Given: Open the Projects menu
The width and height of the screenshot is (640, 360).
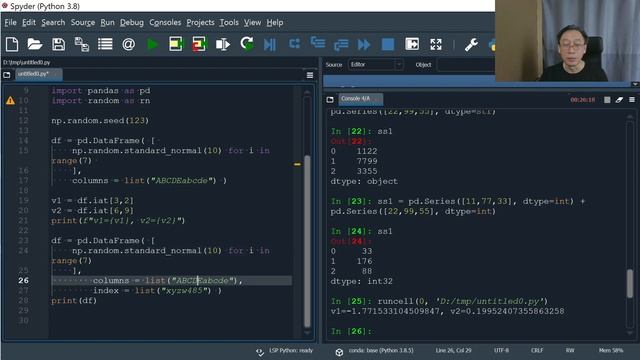Looking at the screenshot, I should click(200, 22).
